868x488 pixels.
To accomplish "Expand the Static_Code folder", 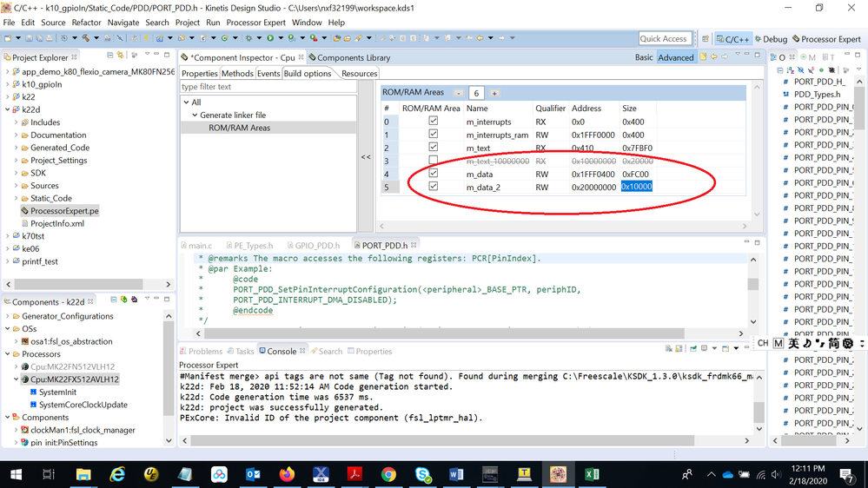I will pyautogui.click(x=16, y=198).
